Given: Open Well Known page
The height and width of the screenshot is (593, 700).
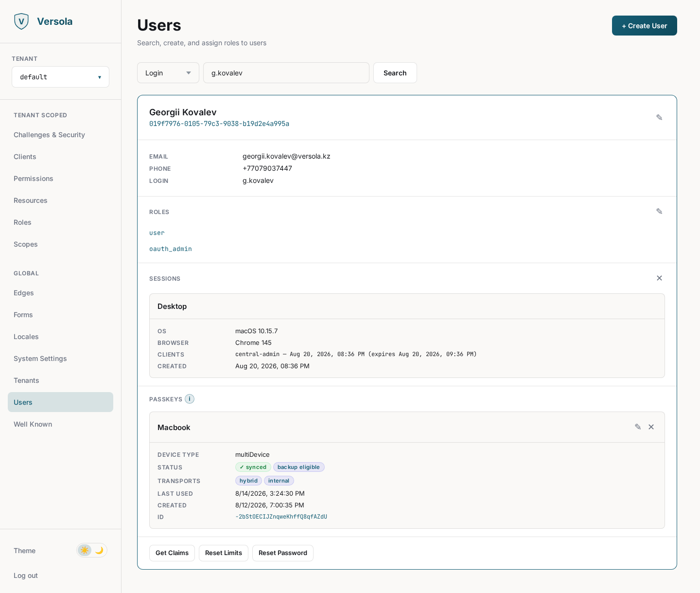Looking at the screenshot, I should pyautogui.click(x=60, y=424).
